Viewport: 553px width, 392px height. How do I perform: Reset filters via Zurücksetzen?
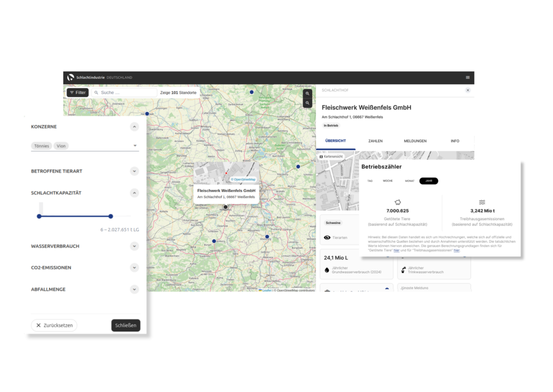pyautogui.click(x=54, y=325)
